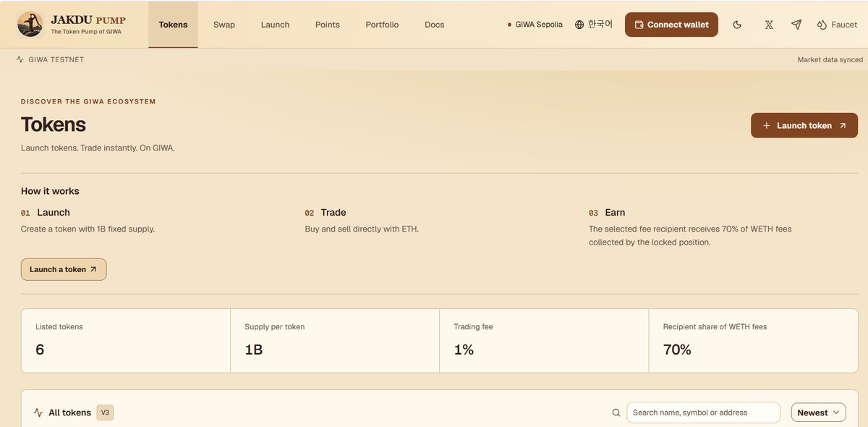This screenshot has height=427, width=868.
Task: Click the JAKDU PUMP logo image
Action: pos(30,25)
